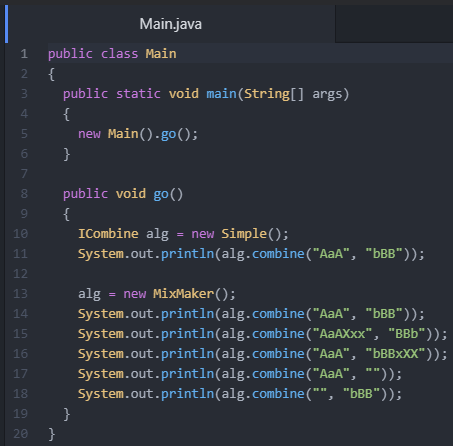Click the MixMaker constructor on line 13
Viewport: 453px width, 446px height.
[183, 294]
